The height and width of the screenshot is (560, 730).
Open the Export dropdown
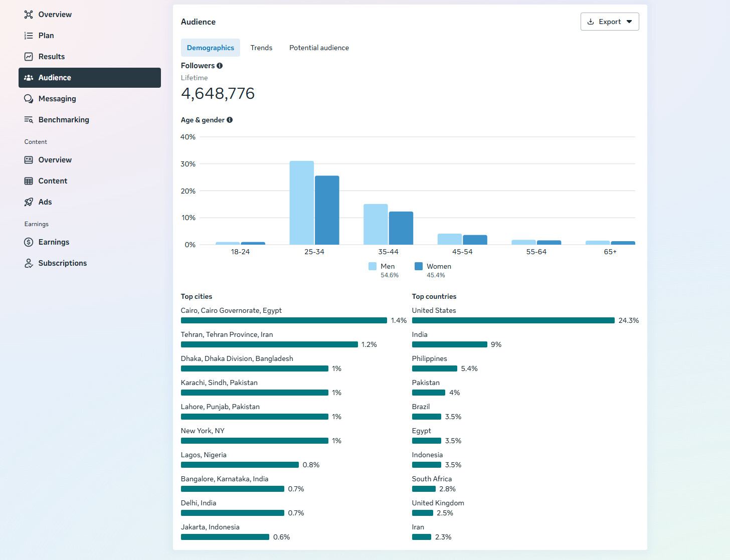click(609, 22)
